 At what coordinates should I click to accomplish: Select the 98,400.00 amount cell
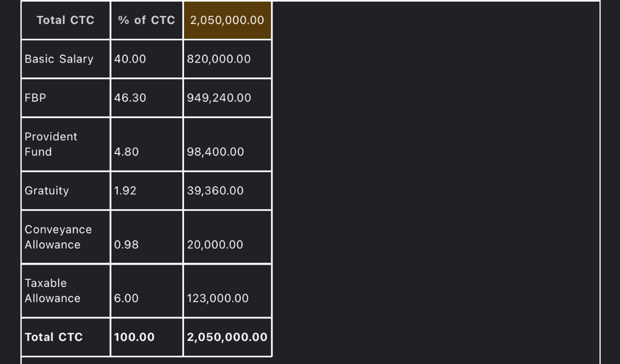227,144
